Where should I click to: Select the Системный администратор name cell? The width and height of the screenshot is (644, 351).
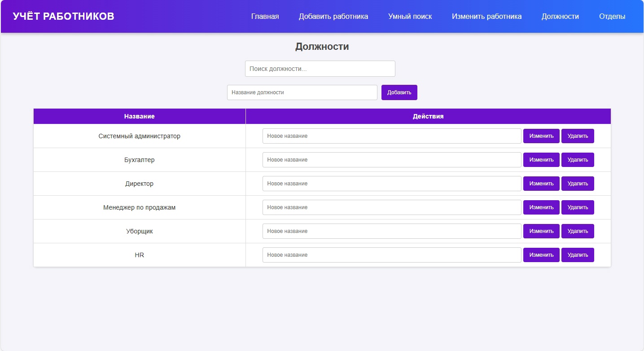140,136
